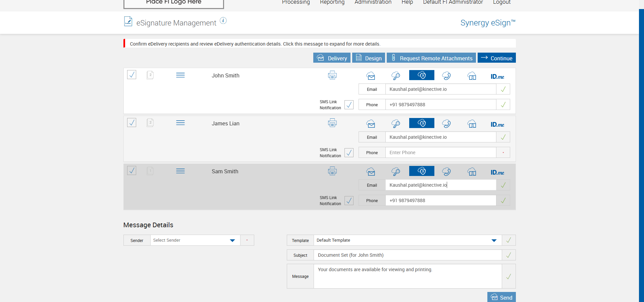644x302 pixels.
Task: Choose ID.me authentication for John Smith
Action: 497,76
